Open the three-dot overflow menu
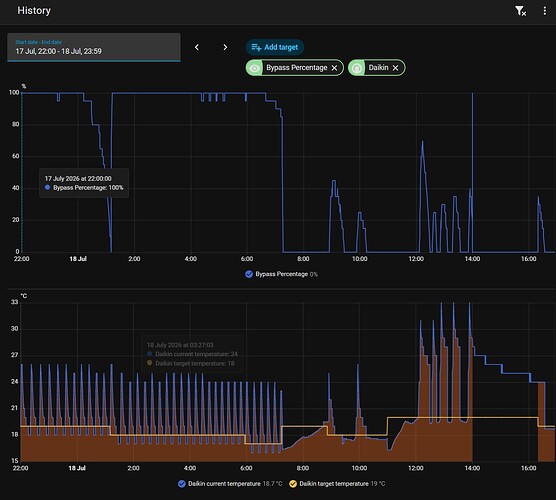The image size is (556, 500). point(545,11)
